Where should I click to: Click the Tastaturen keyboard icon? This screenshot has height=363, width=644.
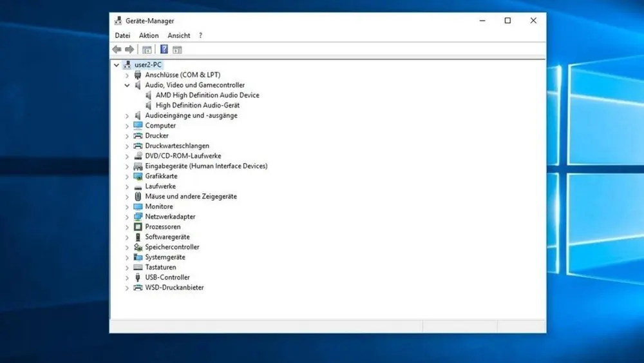(138, 267)
